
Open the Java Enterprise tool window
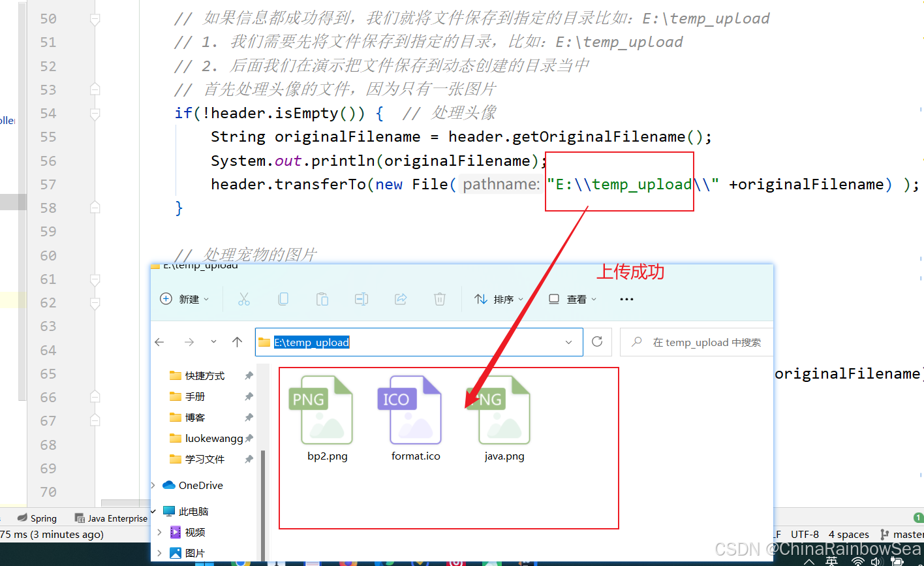point(111,518)
